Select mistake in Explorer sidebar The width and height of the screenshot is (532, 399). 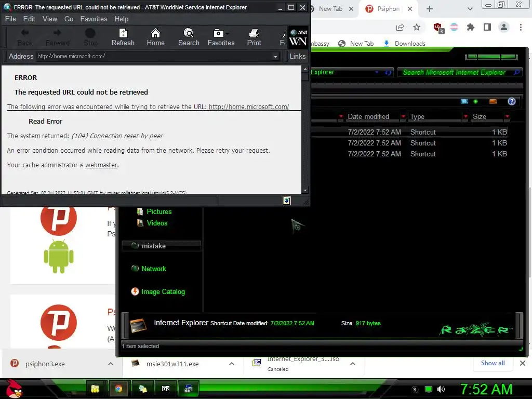(162, 246)
